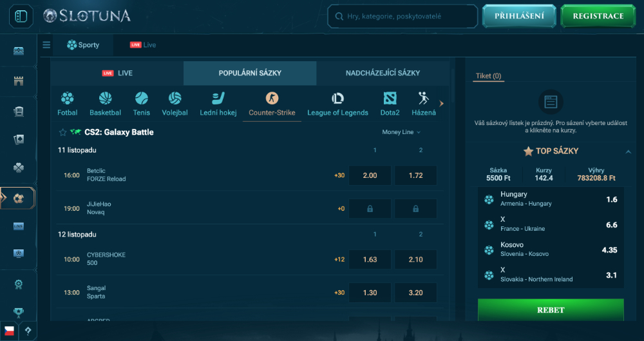Screen dimensions: 644x341
Task: Open the Betclic vs FORZE Reload match
Action: pos(106,175)
